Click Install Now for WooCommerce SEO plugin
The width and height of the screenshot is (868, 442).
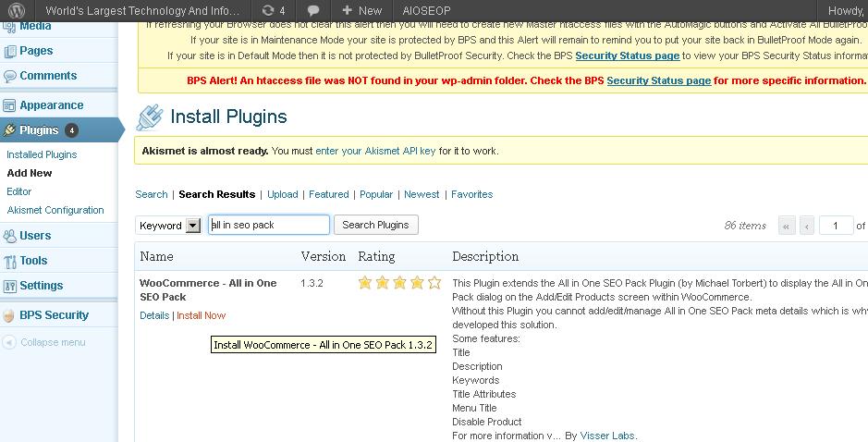pos(201,315)
